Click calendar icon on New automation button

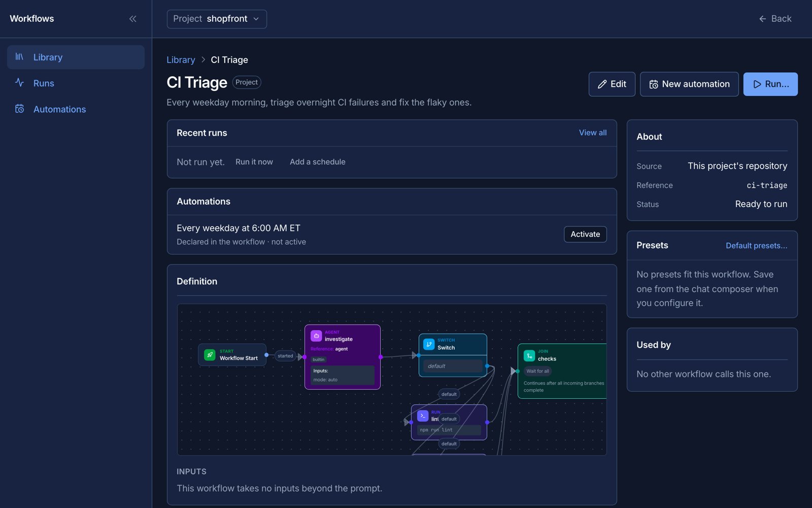654,84
